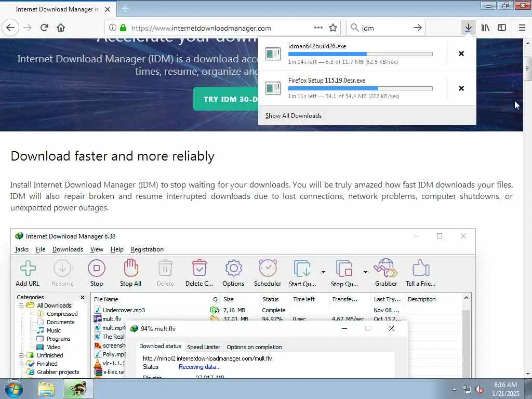Close the Categories panel with X

pyautogui.click(x=83, y=298)
